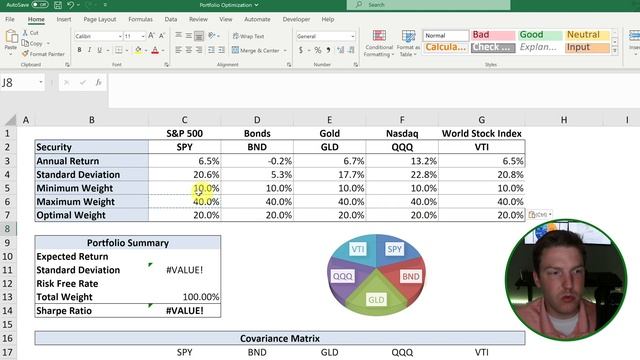
Task: Click the Cut scissors icon
Action: pyautogui.click(x=25, y=33)
